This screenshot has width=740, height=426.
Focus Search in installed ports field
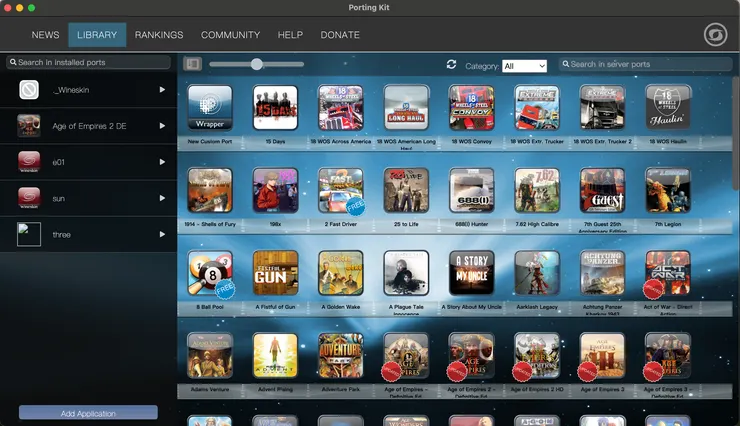[x=88, y=62]
